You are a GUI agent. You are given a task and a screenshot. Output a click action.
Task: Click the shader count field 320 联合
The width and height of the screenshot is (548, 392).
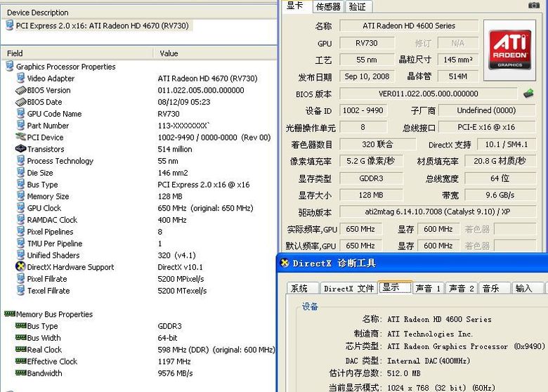point(378,144)
